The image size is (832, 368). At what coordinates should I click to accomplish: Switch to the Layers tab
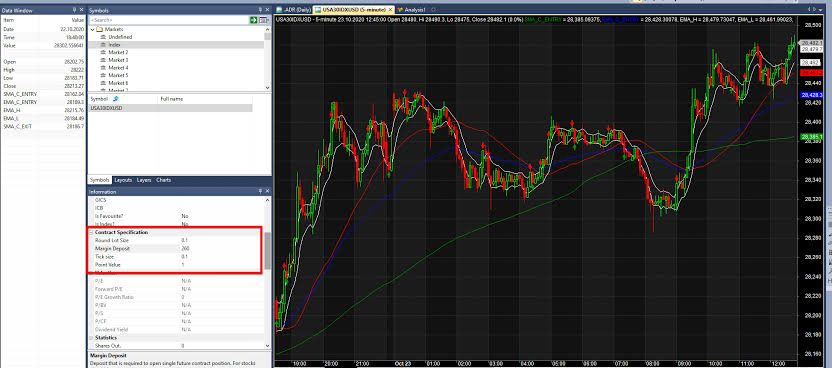(144, 180)
